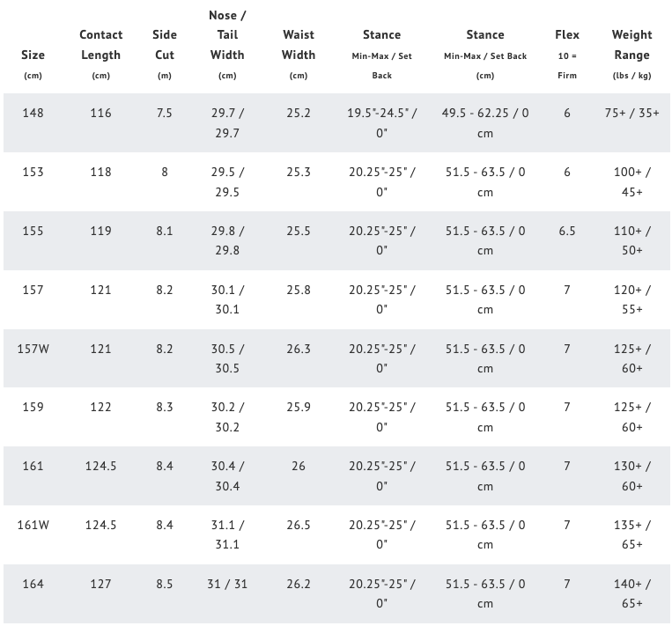Click the 31 / 31 nose tail width

coord(227,584)
